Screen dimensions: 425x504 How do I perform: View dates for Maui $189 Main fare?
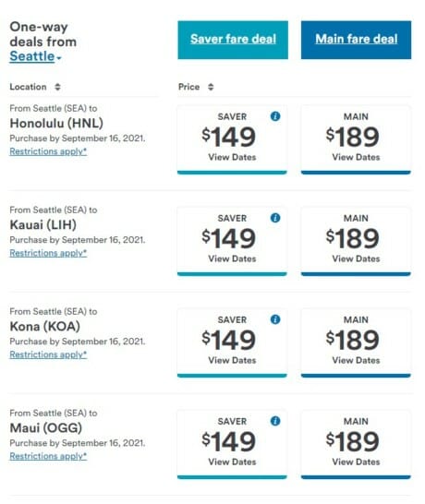(x=356, y=445)
